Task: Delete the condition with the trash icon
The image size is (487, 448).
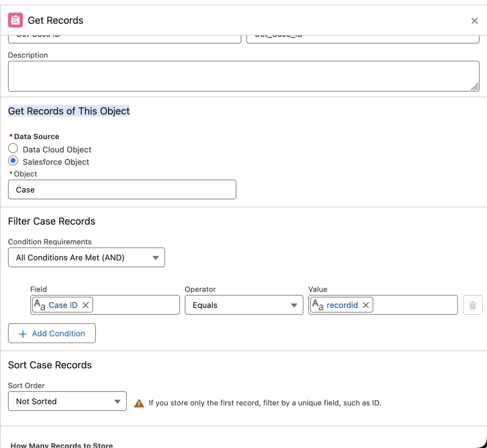Action: point(472,305)
